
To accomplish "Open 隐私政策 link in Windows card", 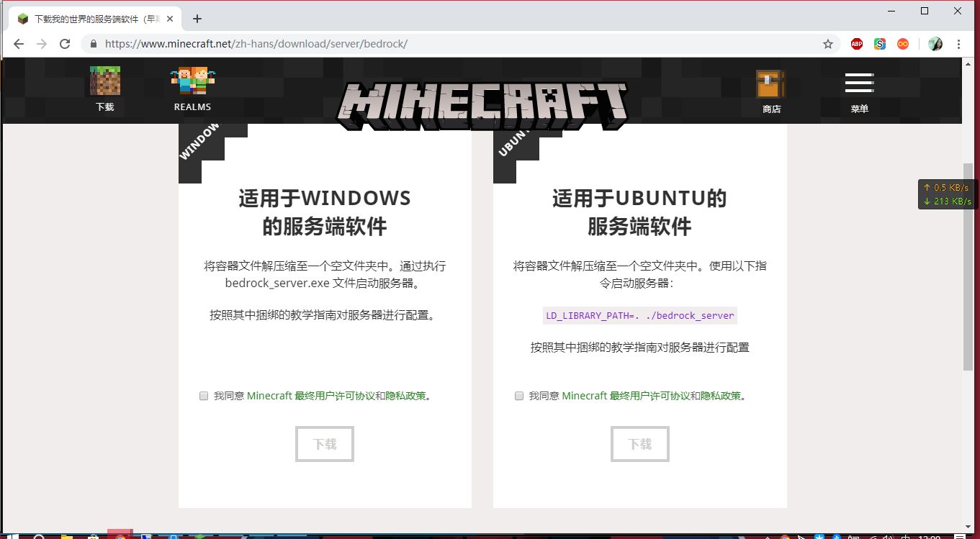I will (x=406, y=396).
